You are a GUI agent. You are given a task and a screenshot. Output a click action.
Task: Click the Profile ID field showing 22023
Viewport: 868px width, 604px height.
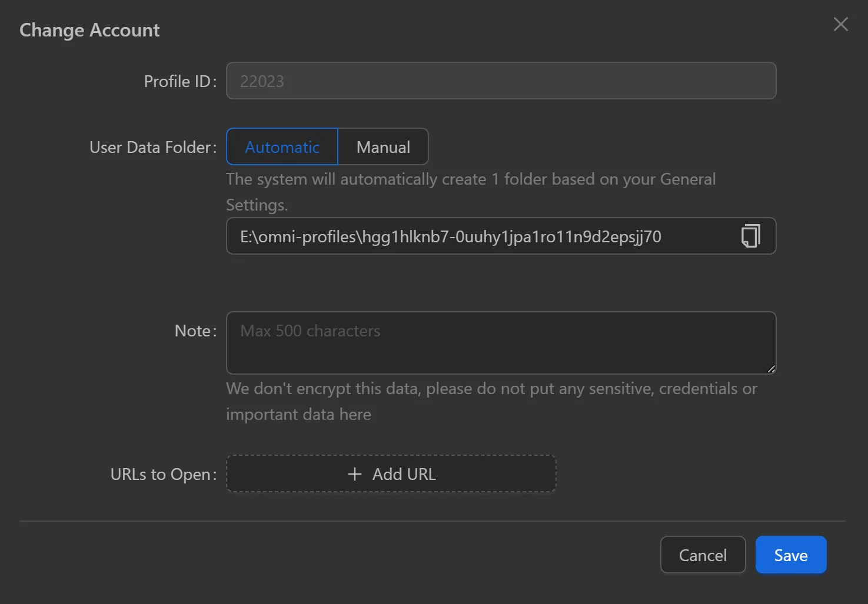point(500,81)
